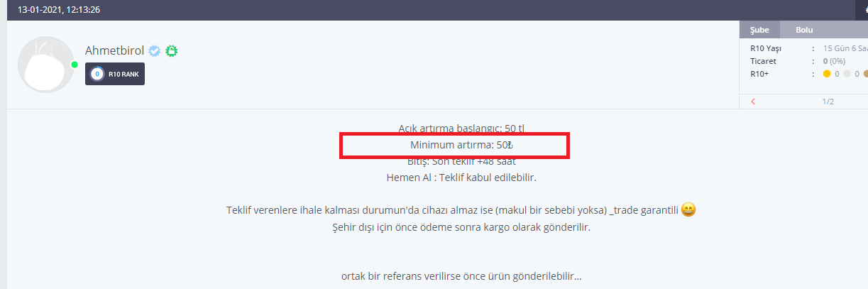Click the Ahmetbirol profile avatar
Screen dimensions: 868x289
[46, 65]
